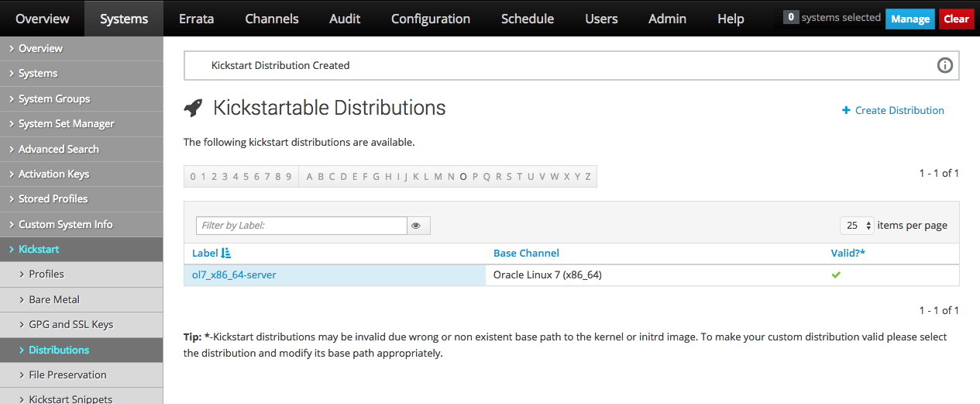Viewport: 980px width, 404px height.
Task: Click the red Clear button
Action: click(x=956, y=19)
